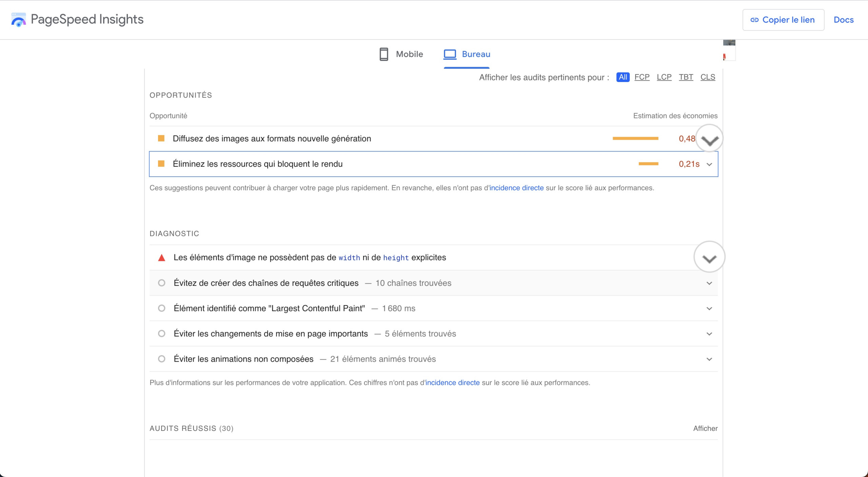
Task: Open the Docs link
Action: [x=844, y=20]
